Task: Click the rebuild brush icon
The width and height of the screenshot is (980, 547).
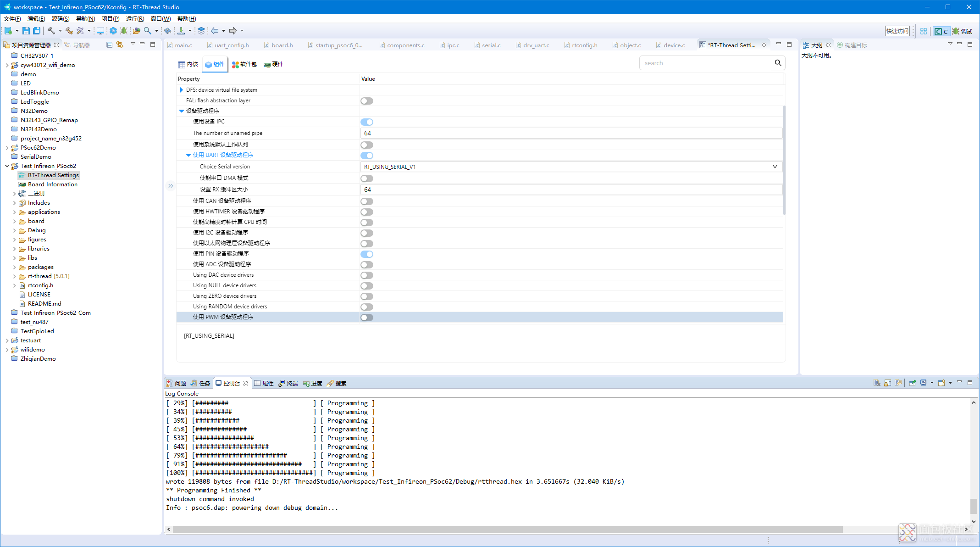Action: point(69,31)
